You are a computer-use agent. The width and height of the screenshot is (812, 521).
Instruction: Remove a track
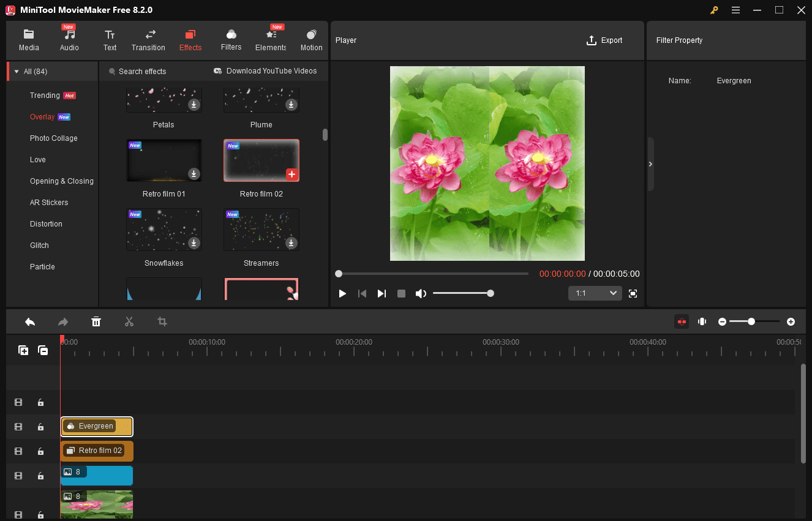click(43, 350)
